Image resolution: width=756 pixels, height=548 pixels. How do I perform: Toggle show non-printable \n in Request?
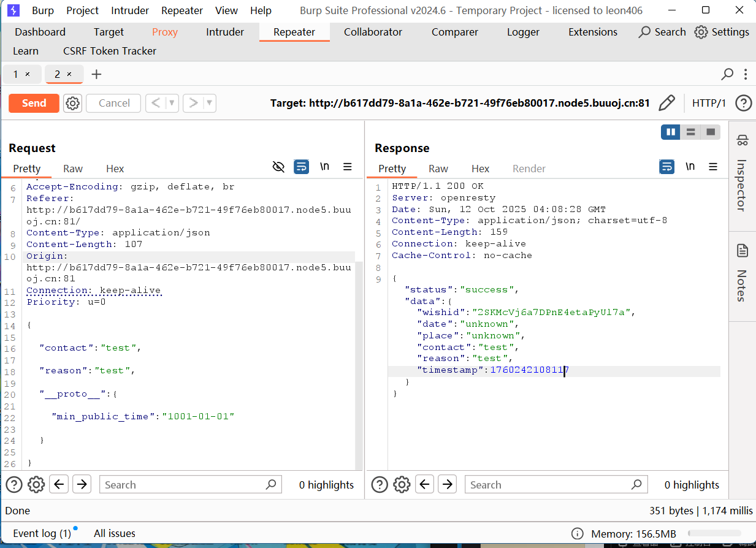(324, 167)
